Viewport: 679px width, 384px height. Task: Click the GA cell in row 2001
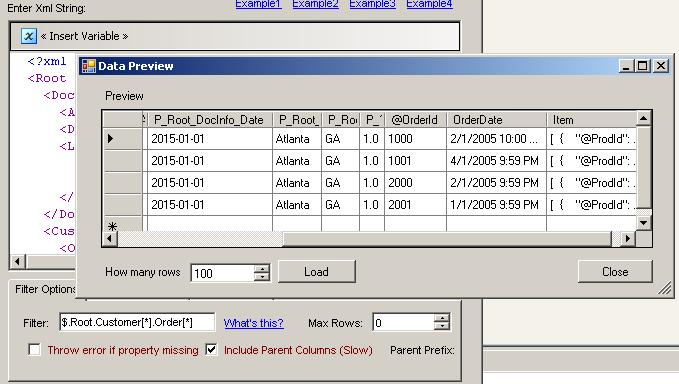(340, 204)
